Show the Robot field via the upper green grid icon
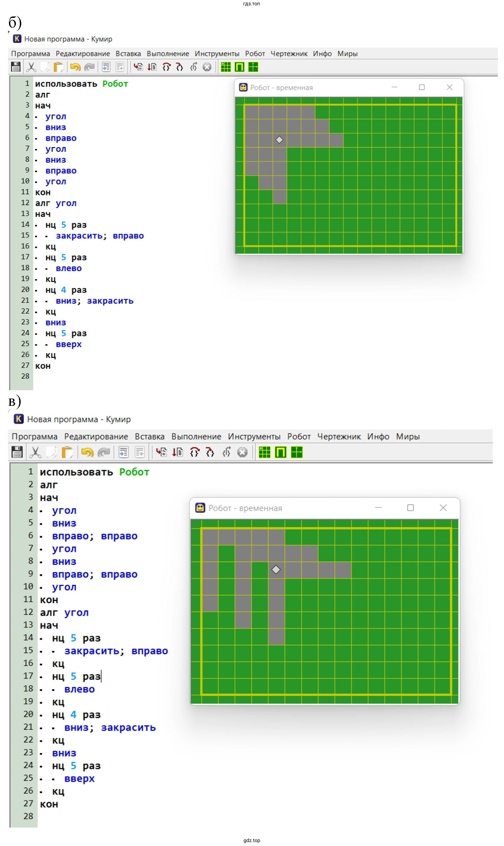 226,67
